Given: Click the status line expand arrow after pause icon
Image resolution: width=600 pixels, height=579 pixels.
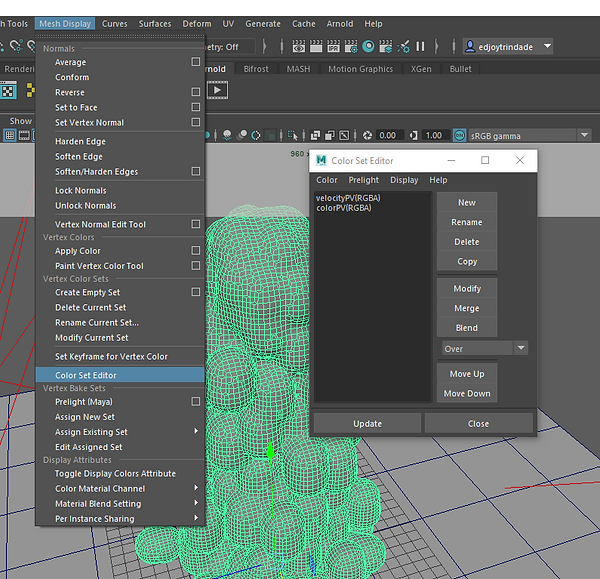Looking at the screenshot, I should [437, 46].
